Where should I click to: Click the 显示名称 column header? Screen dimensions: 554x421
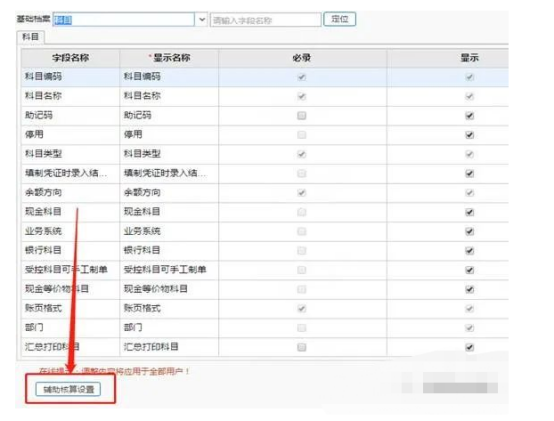point(169,58)
